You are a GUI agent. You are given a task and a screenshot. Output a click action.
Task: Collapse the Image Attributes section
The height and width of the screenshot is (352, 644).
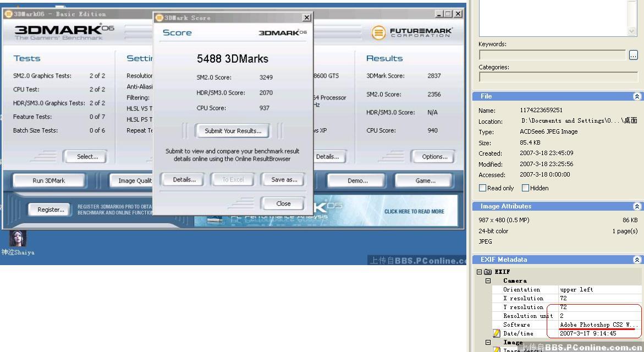(x=637, y=206)
